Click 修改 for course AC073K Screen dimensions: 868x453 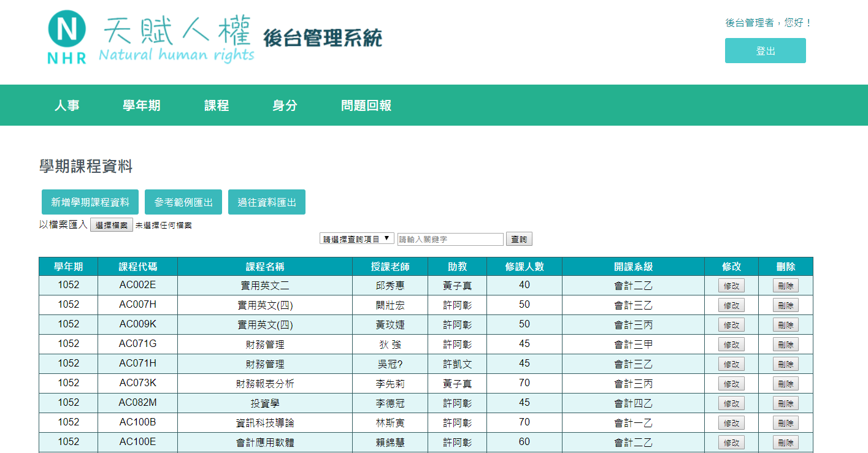click(x=731, y=384)
